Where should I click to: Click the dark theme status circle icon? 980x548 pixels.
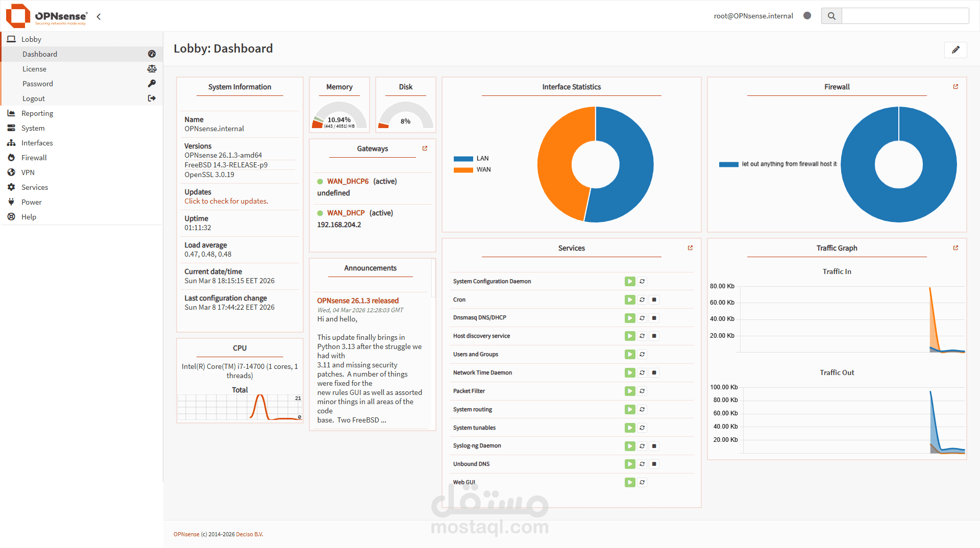point(807,16)
